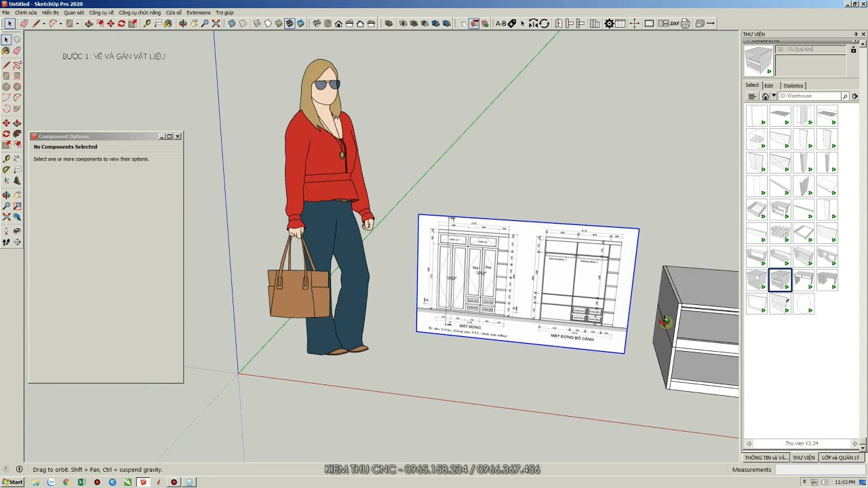Enable Shaded With Textures style
The image size is (868, 488).
pos(290,23)
